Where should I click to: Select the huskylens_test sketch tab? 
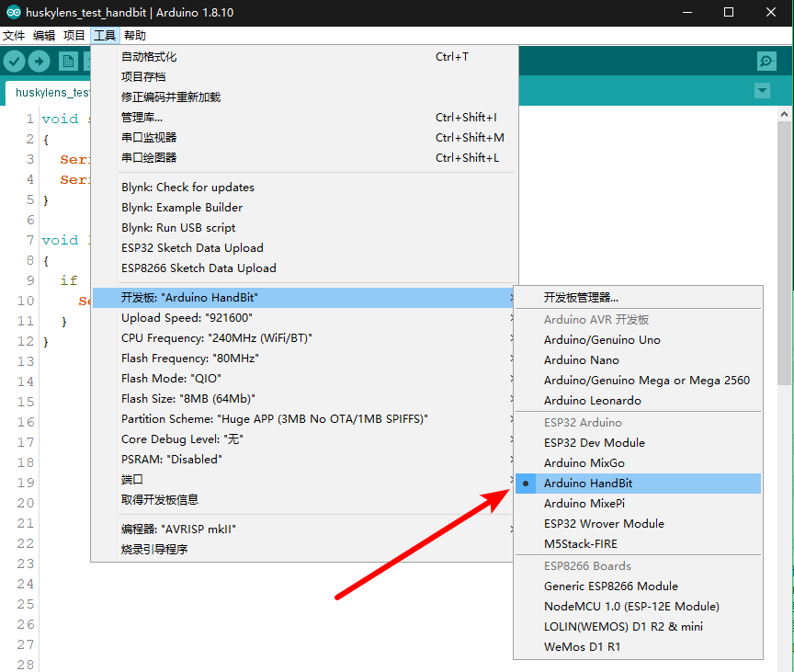point(49,93)
